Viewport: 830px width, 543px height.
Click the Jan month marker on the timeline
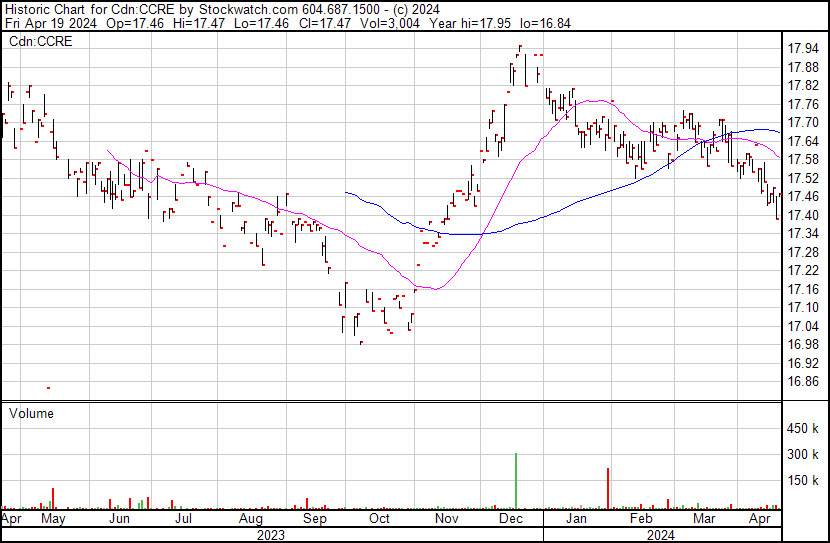point(576,520)
